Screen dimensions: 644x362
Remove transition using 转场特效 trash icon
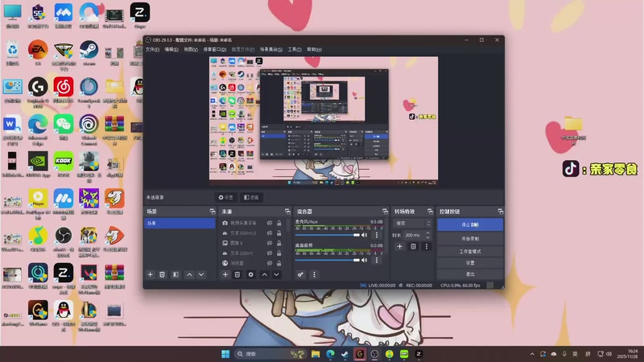point(414,246)
